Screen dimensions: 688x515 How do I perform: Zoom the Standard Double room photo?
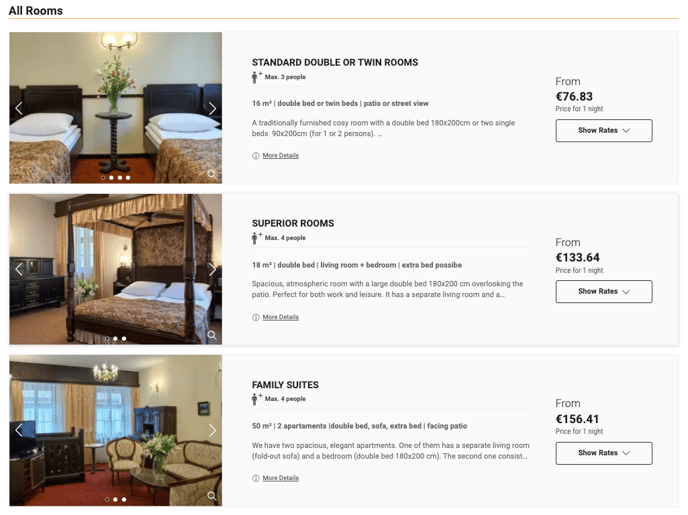tap(212, 174)
